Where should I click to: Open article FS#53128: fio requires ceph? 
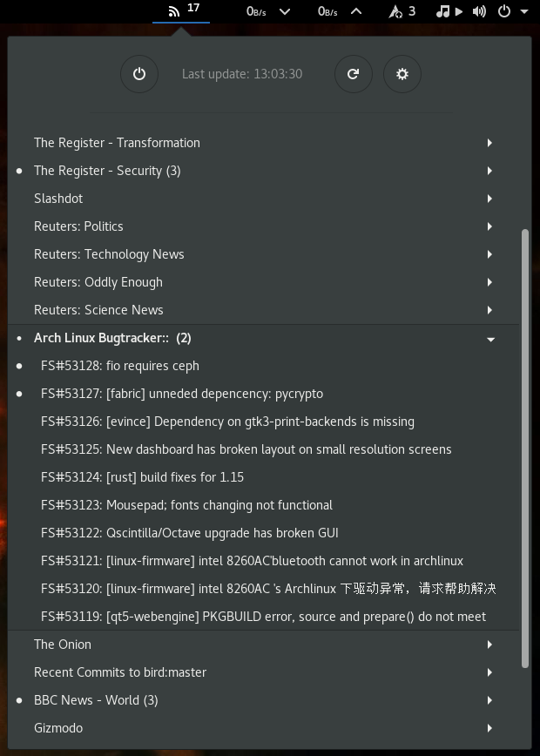pos(120,366)
